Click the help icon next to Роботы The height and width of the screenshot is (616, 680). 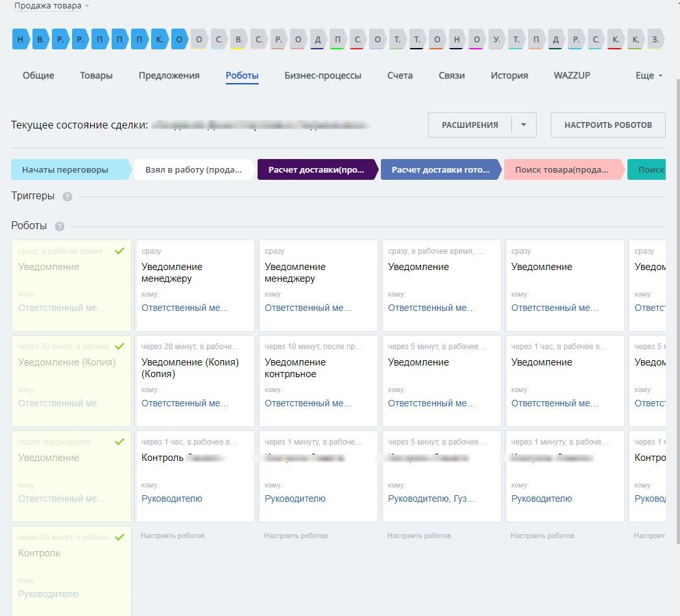pyautogui.click(x=60, y=227)
